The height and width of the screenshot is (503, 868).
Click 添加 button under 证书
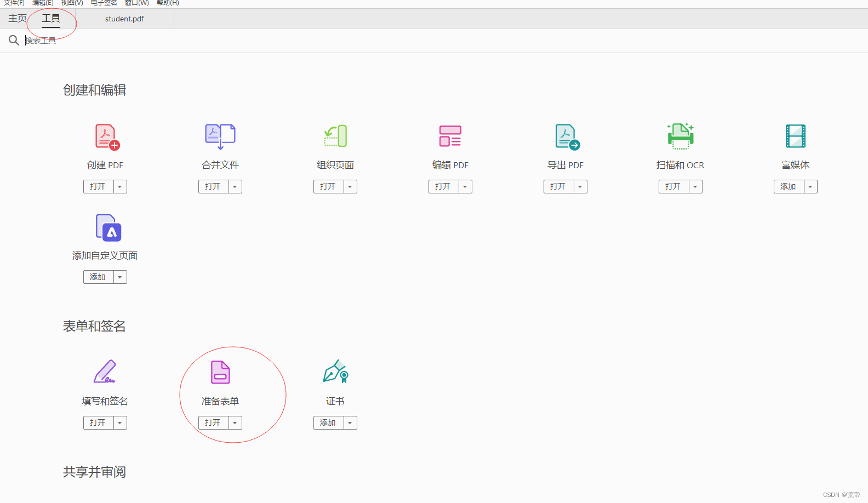pyautogui.click(x=329, y=423)
